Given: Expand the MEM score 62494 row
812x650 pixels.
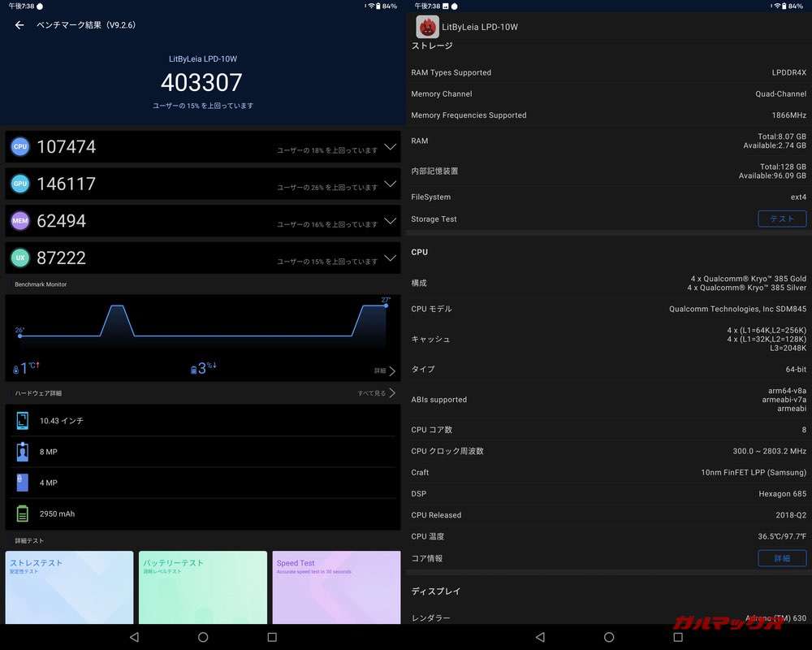Looking at the screenshot, I should [x=390, y=221].
